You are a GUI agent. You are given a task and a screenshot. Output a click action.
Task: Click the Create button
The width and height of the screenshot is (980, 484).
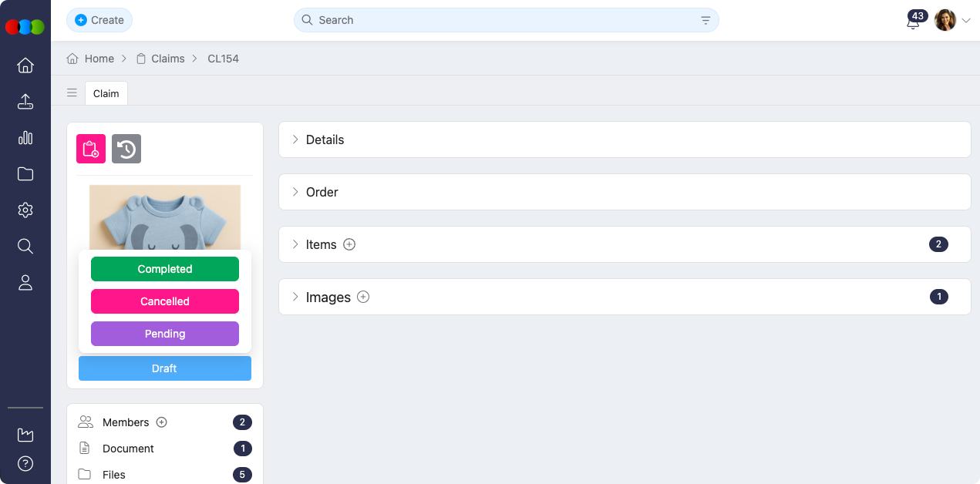pos(99,20)
